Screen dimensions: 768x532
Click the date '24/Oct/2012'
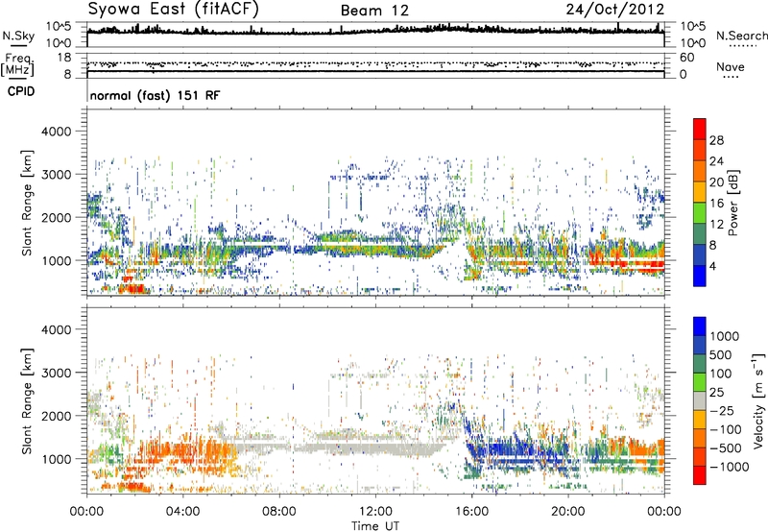(615, 9)
